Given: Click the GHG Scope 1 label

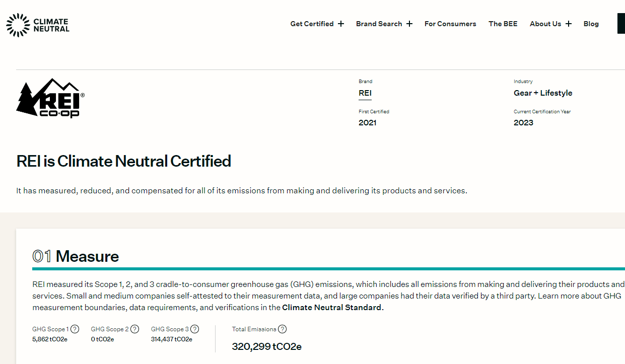Looking at the screenshot, I should pos(50,329).
